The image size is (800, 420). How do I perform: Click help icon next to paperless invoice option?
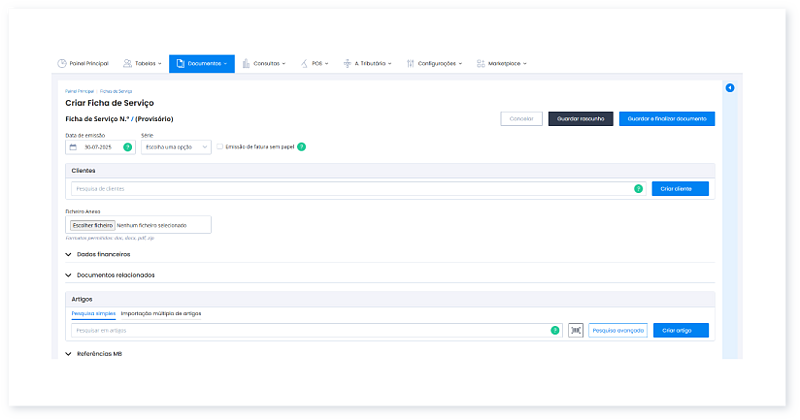coord(301,147)
